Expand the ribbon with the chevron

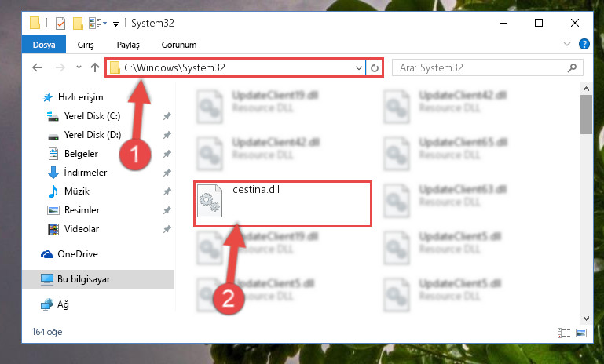pos(566,44)
